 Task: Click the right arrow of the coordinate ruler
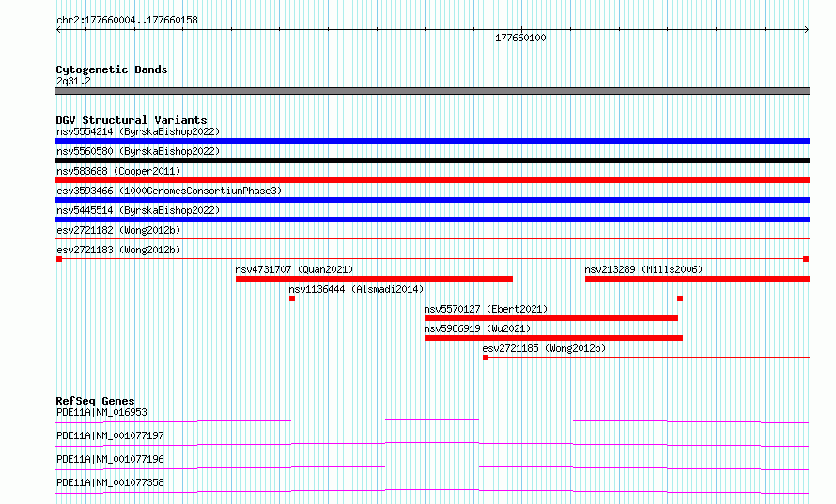807,30
